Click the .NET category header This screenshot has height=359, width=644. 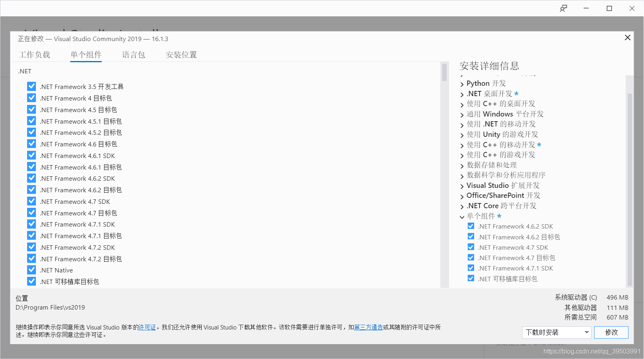[x=24, y=71]
